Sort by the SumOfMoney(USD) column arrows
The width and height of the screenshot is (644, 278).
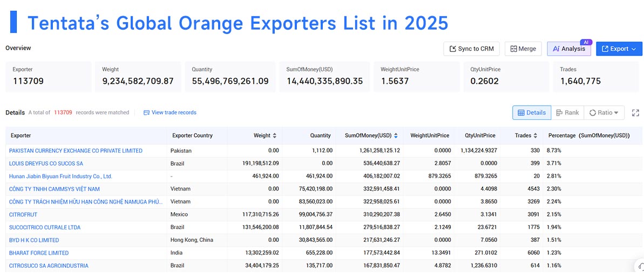click(x=396, y=135)
